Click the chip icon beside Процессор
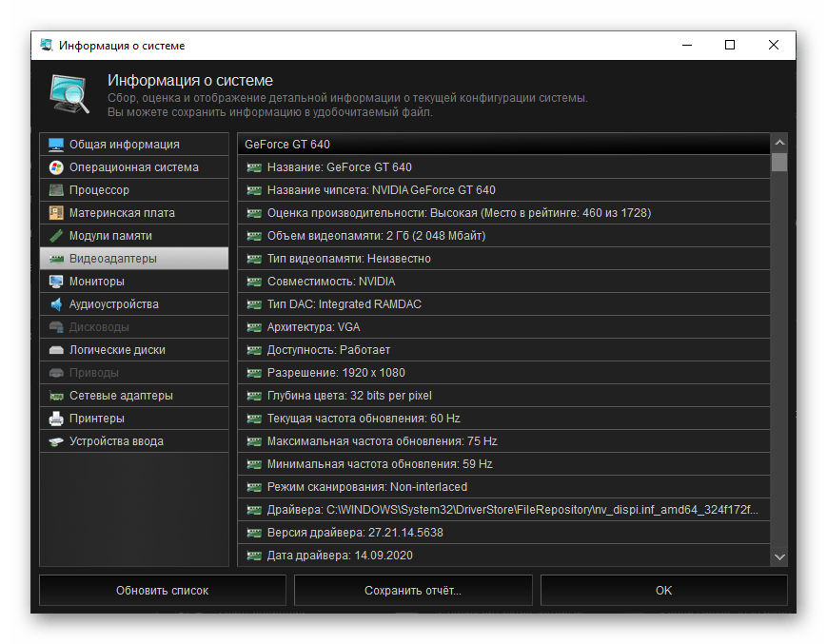The image size is (827, 644). click(56, 190)
